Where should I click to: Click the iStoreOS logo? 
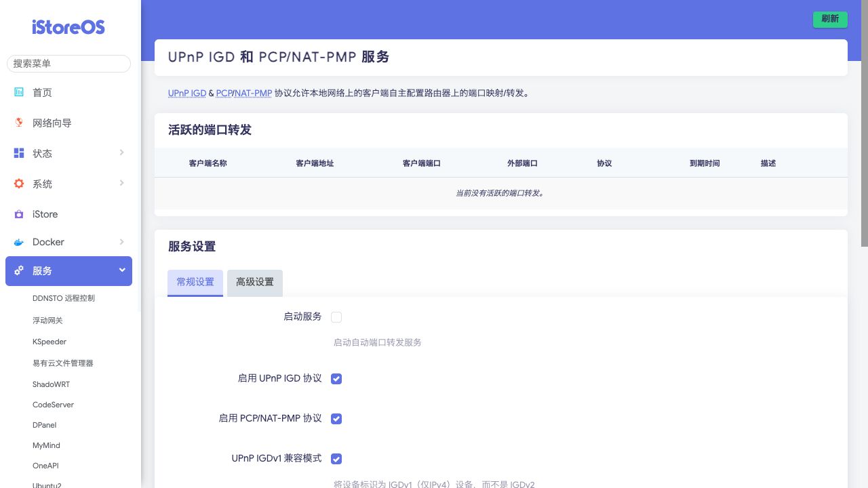[x=68, y=27]
